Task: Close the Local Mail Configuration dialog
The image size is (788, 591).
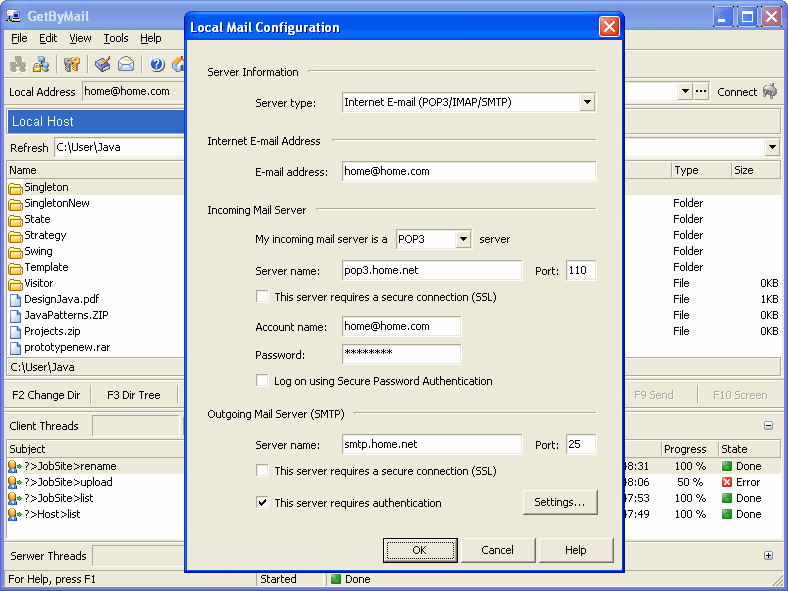Action: (x=609, y=26)
